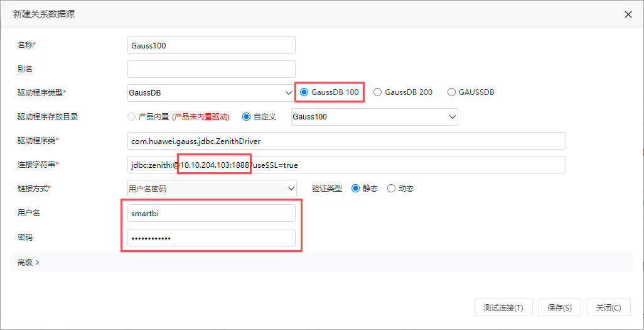Open the 驱动程序类型 GaussDB dropdown

(x=211, y=93)
